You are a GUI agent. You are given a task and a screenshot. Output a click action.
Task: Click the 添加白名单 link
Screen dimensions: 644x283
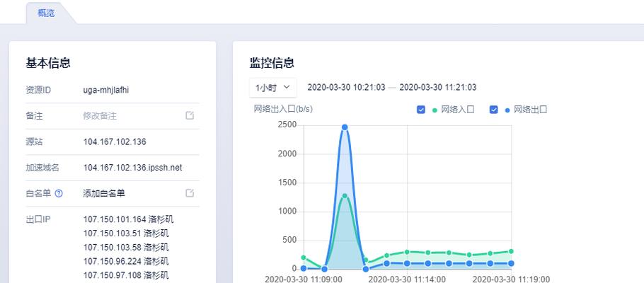pos(104,193)
